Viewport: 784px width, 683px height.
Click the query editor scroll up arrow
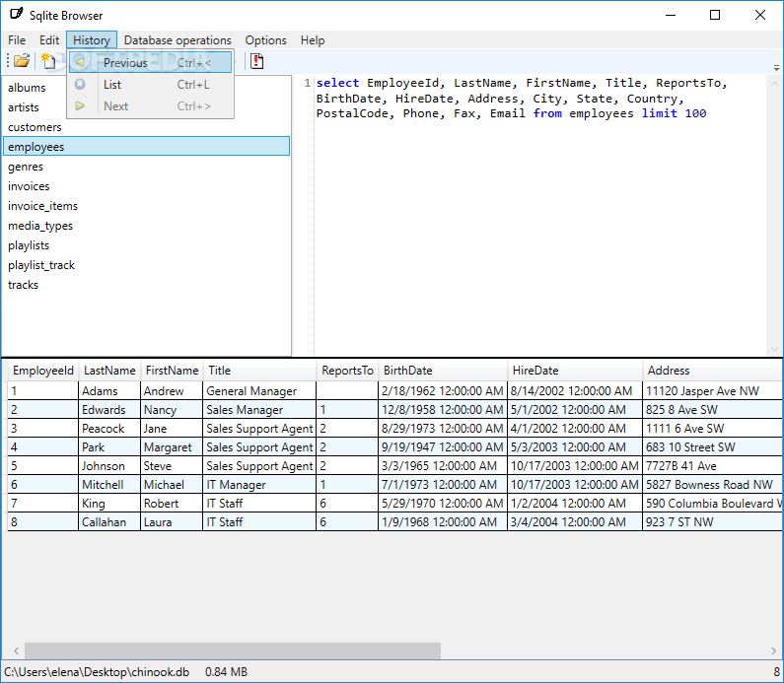(x=774, y=85)
